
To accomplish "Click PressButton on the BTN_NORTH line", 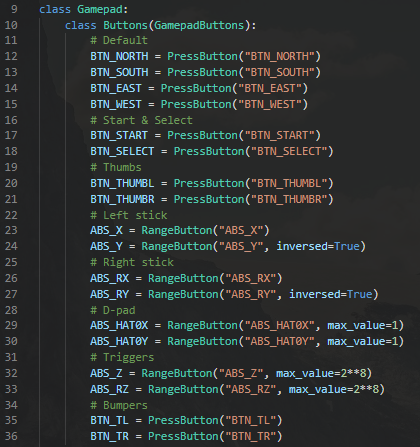I will click(202, 56).
